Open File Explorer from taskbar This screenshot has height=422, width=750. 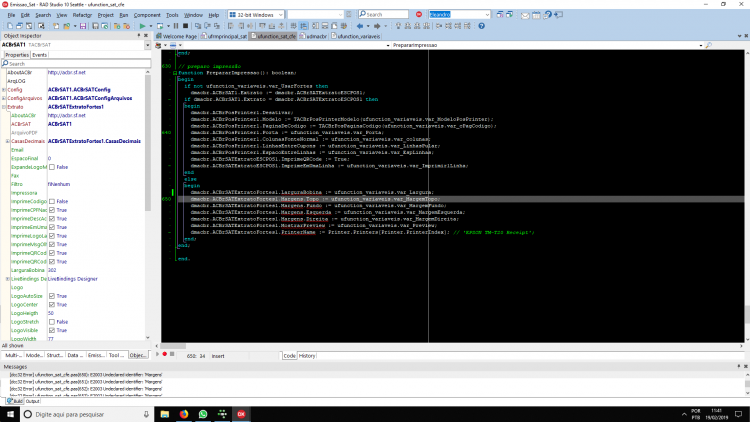[x=165, y=414]
